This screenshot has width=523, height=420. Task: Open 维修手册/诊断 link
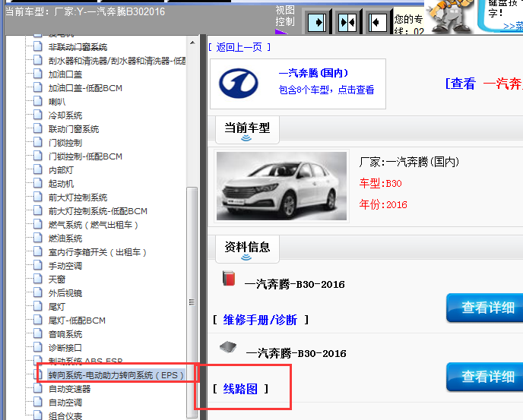click(260, 320)
